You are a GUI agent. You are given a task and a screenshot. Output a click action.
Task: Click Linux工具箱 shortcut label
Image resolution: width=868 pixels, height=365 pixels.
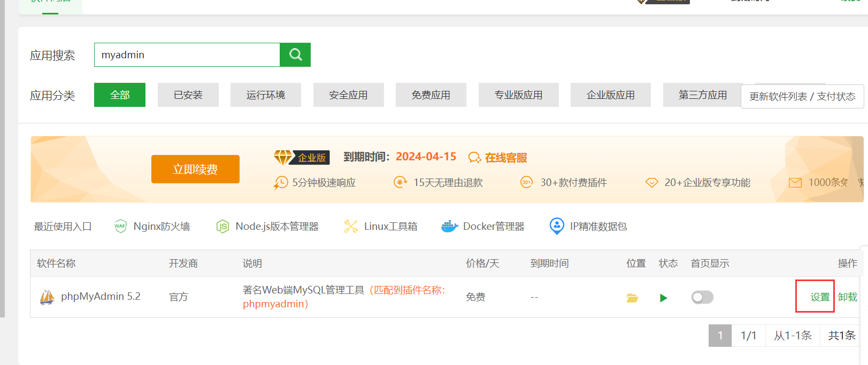pos(391,227)
